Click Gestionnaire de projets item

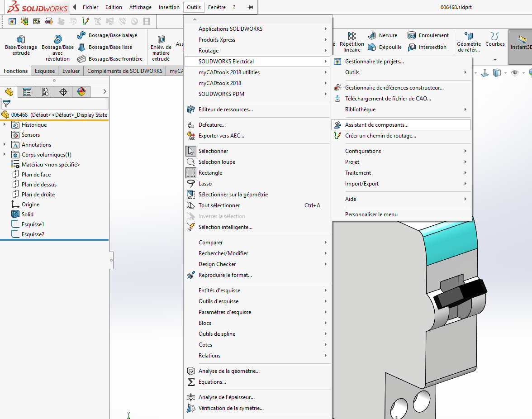pos(401,62)
